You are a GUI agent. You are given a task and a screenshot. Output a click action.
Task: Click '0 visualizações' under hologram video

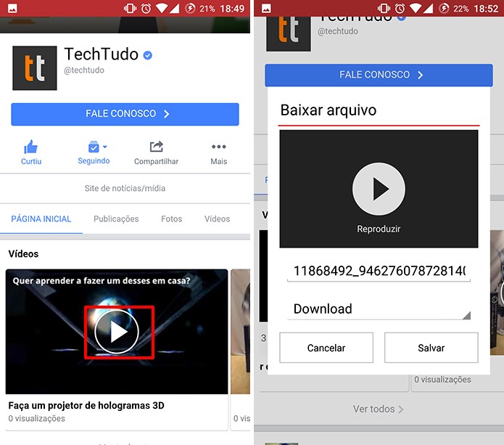[x=37, y=419]
